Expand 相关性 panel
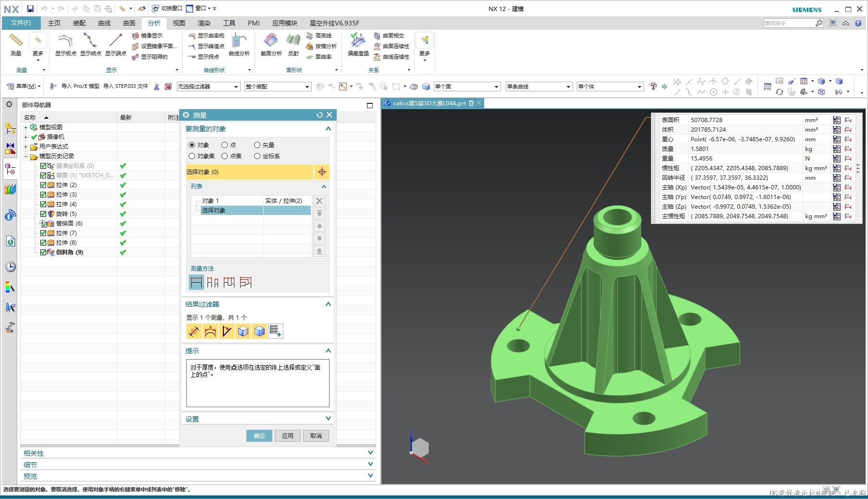The height and width of the screenshot is (499, 868). pyautogui.click(x=370, y=453)
